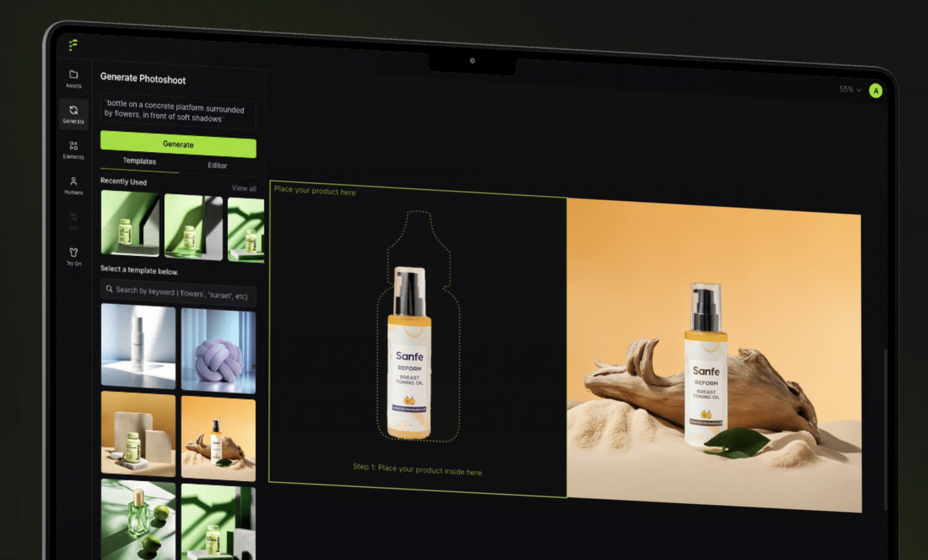Choose the green perfume bottle with limes template
Screen dimensions: 928x560
pyautogui.click(x=138, y=519)
